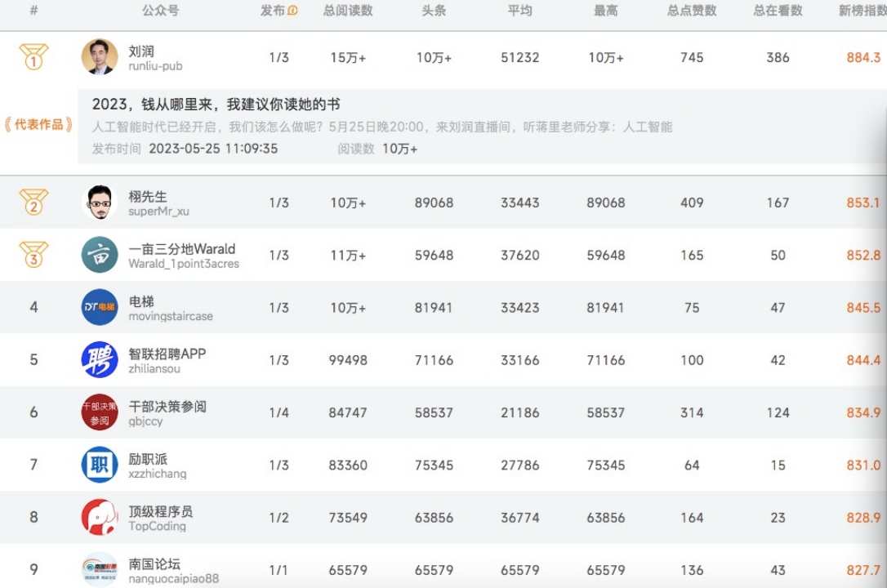This screenshot has width=887, height=588.
Task: Click 总点赞数 value 745
Action: tap(692, 57)
